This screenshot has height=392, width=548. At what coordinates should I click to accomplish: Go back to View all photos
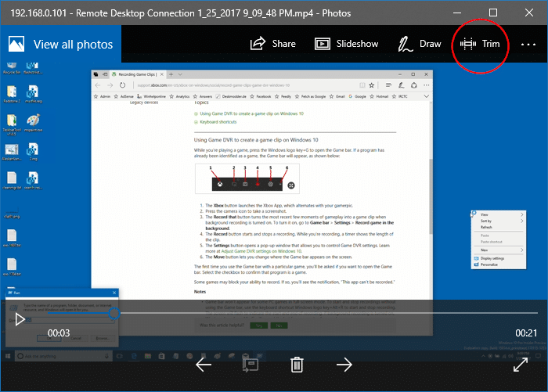61,45
